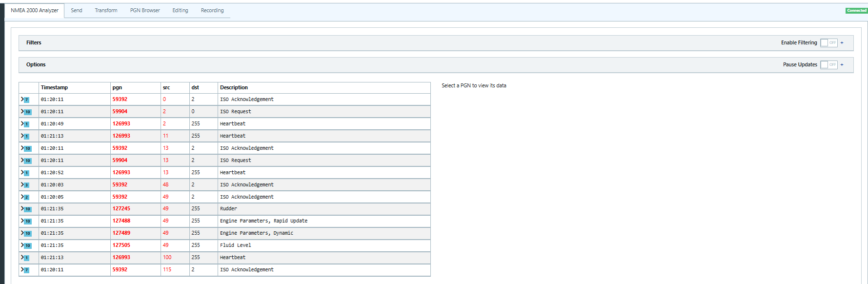Click count badge 2 on src 49 ISO Acknowledgement row
Viewport: 868px width, 284px height.
[x=27, y=197]
